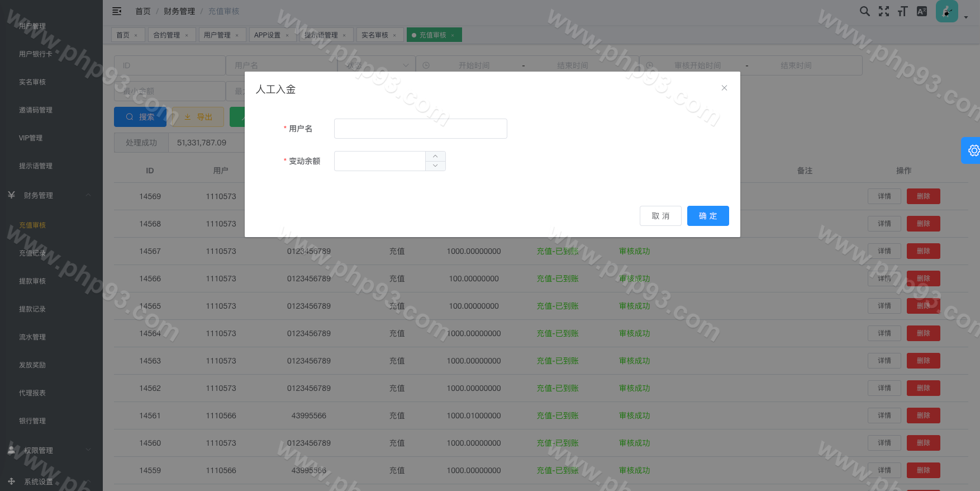
Task: Click the language translation icon
Action: (922, 11)
